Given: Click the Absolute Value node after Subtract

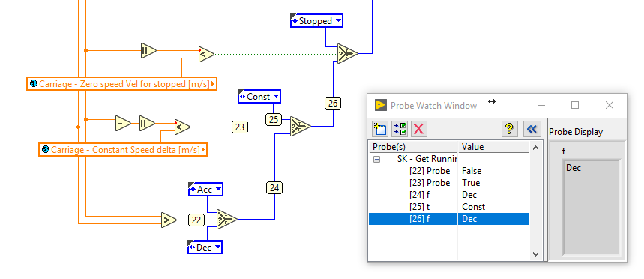Looking at the screenshot, I should tap(147, 123).
